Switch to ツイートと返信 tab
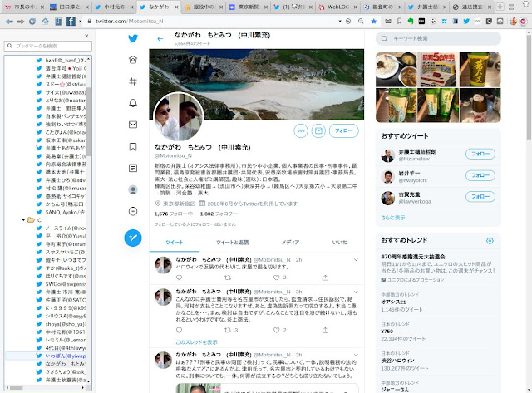This screenshot has height=393, width=532. click(x=233, y=243)
